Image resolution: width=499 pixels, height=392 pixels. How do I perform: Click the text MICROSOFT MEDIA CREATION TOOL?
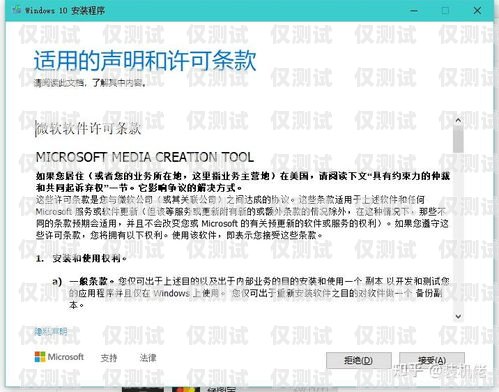(x=145, y=157)
